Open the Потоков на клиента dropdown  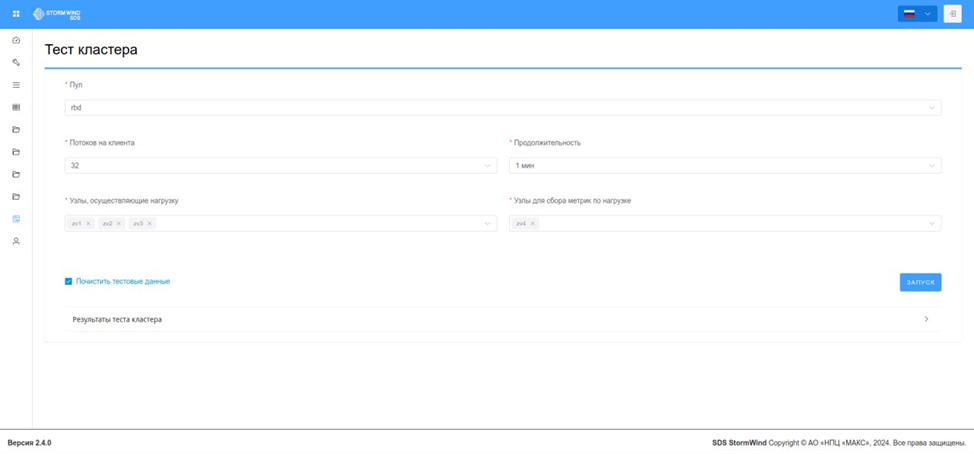pos(281,166)
